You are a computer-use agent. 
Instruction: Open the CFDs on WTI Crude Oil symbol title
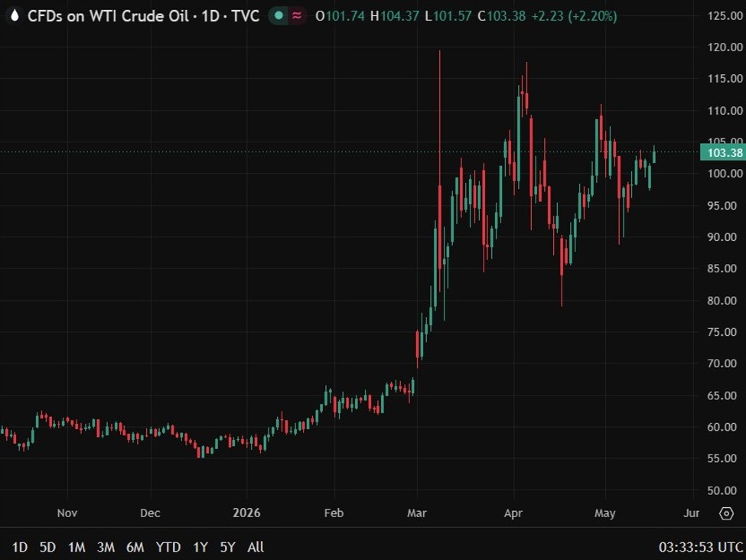[x=109, y=16]
